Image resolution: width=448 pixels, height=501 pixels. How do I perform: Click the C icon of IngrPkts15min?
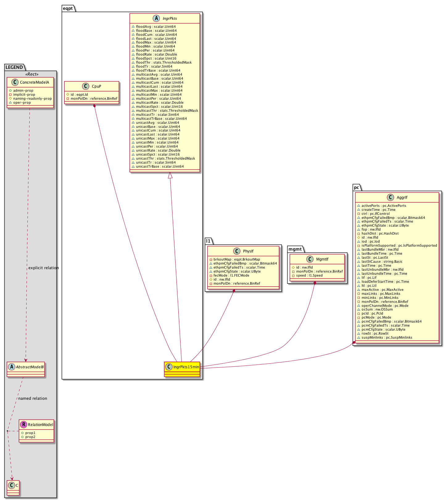pyautogui.click(x=169, y=367)
